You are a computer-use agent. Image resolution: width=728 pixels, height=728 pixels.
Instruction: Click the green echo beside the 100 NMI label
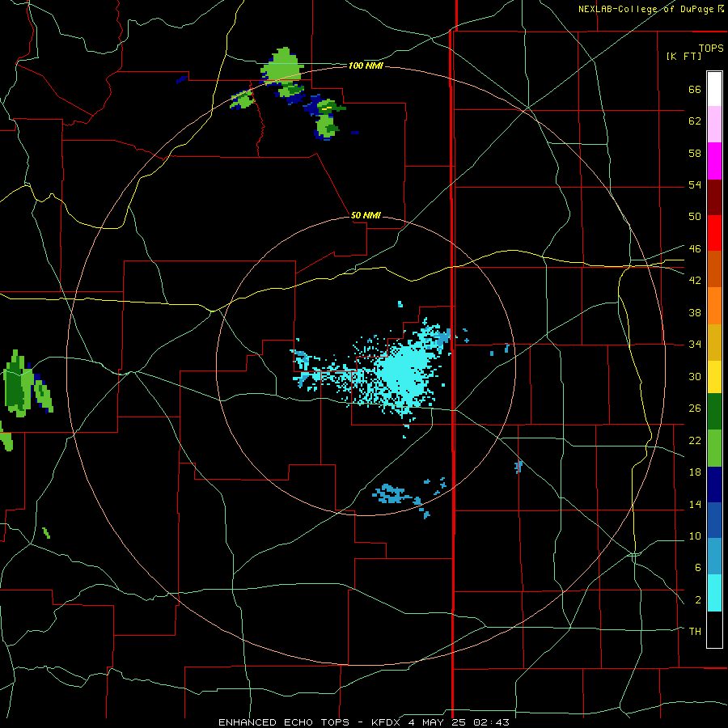[x=281, y=65]
